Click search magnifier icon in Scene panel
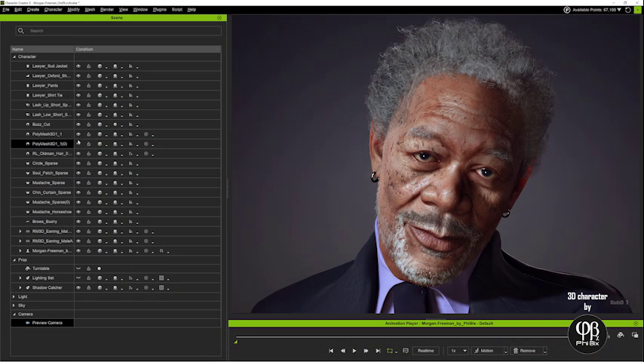 (x=21, y=31)
